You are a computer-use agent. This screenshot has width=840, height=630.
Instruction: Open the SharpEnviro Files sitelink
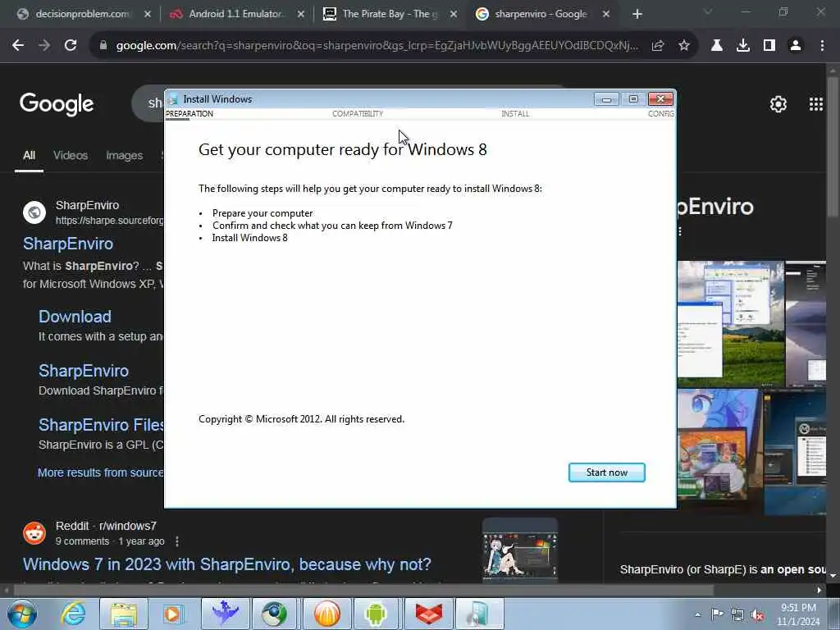click(x=101, y=425)
